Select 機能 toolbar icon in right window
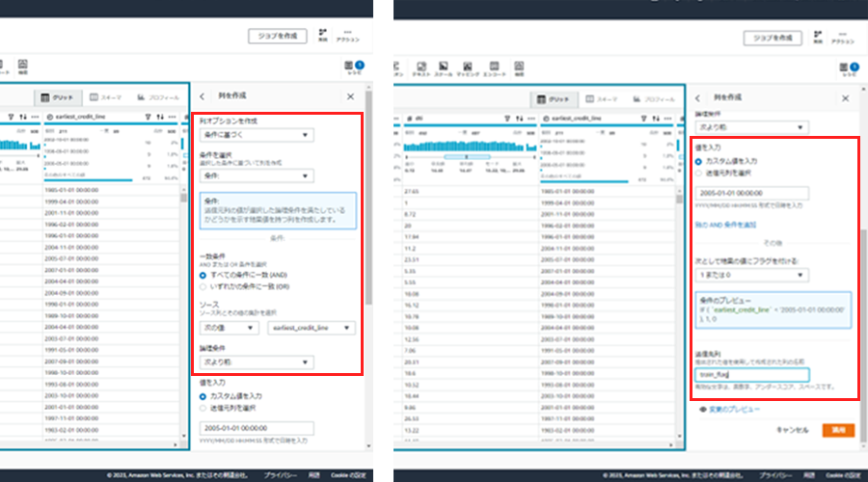Viewport: 868px width, 482px height. point(519,69)
